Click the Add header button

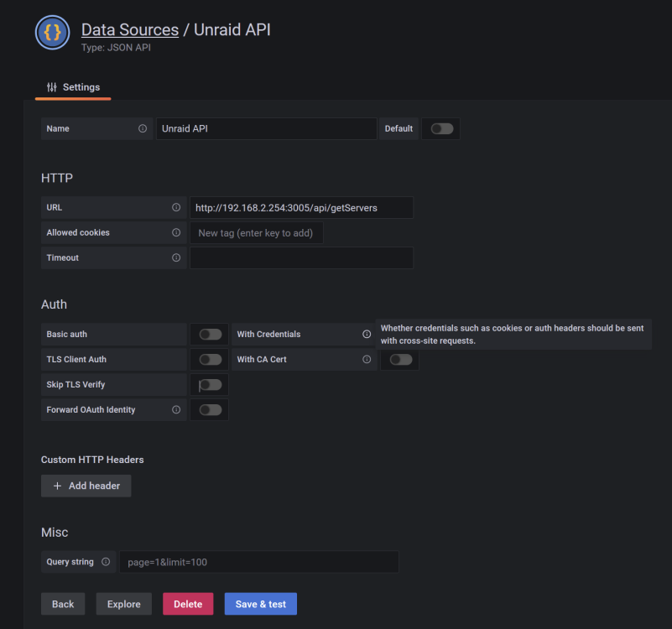86,486
